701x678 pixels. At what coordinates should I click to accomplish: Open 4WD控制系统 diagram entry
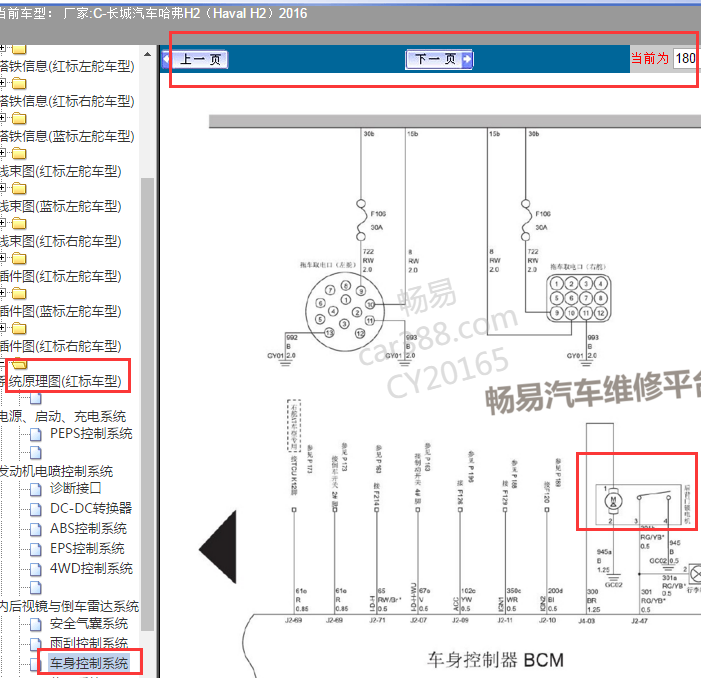coord(91,569)
